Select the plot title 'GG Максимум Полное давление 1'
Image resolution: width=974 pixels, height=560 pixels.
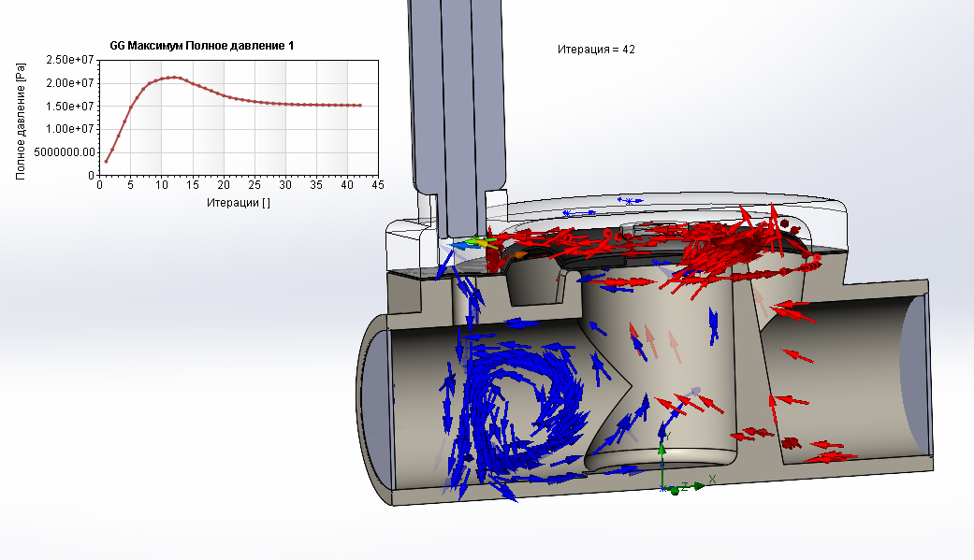[x=202, y=45]
